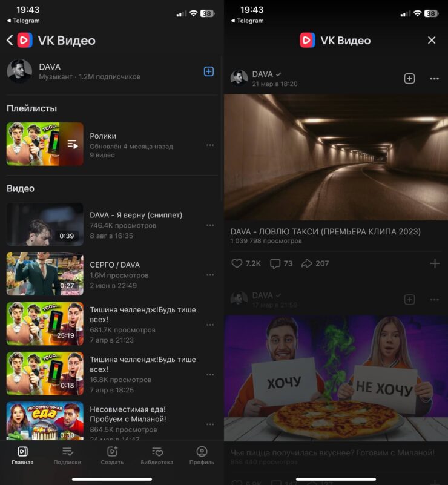The image size is (448, 485).
Task: Go to the Профиль tab
Action: tap(202, 455)
